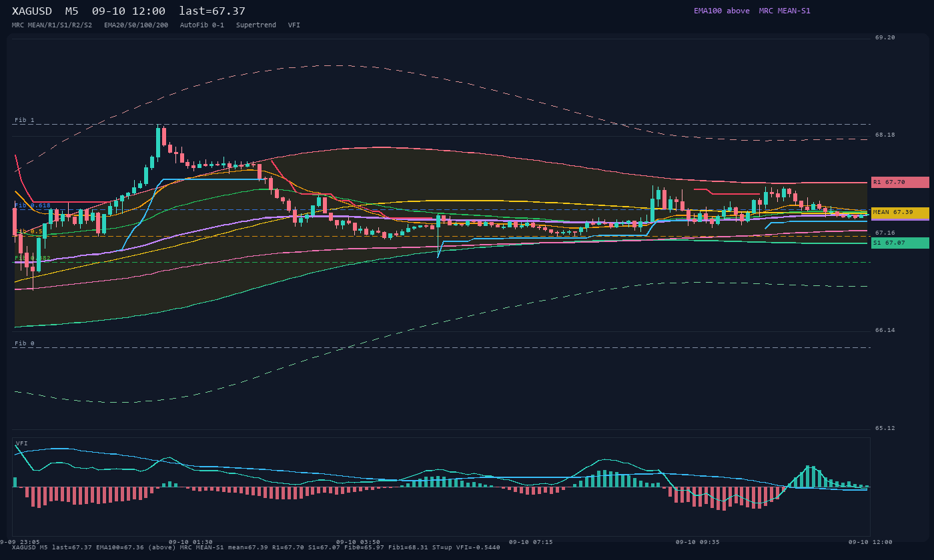The width and height of the screenshot is (934, 560).
Task: Click the AutoFib 0-1 indicator label
Action: 202,25
